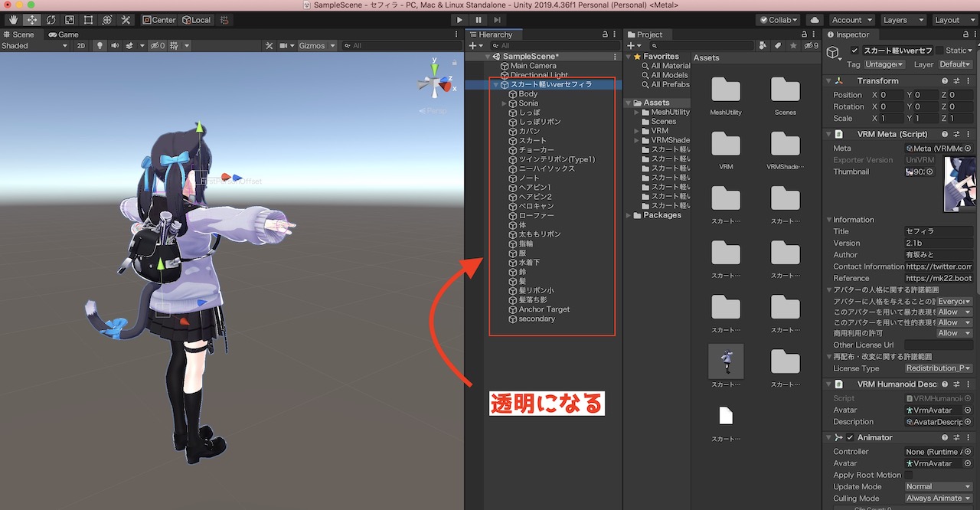Select the Rotate tool

click(51, 19)
